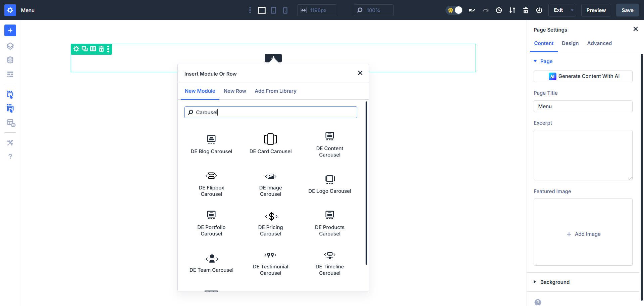Switch to phone preview mode
Viewport: 644px width, 306px height.
click(x=285, y=10)
